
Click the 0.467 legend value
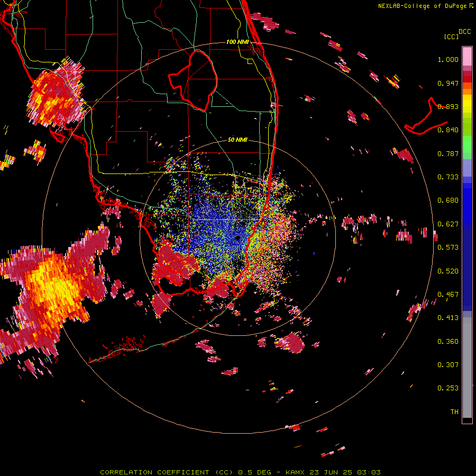coord(448,295)
